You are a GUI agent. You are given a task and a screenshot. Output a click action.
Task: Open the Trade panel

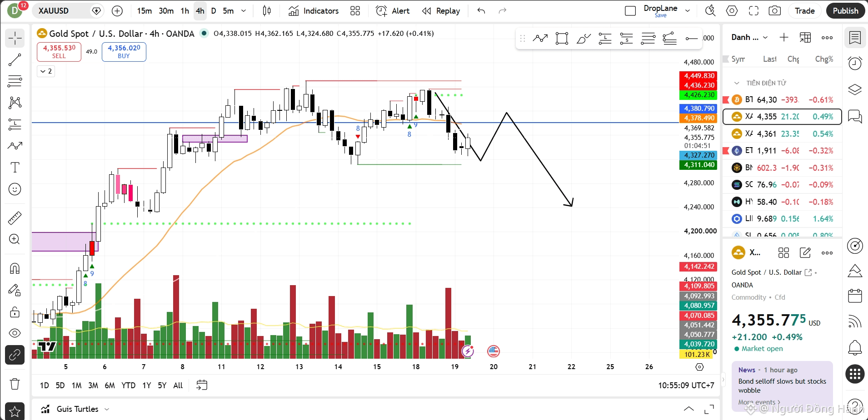tap(804, 11)
